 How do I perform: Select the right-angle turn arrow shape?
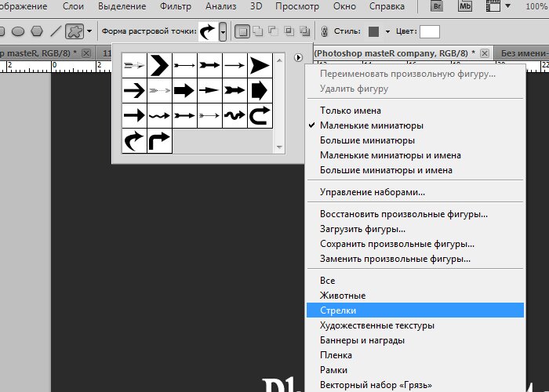159,141
